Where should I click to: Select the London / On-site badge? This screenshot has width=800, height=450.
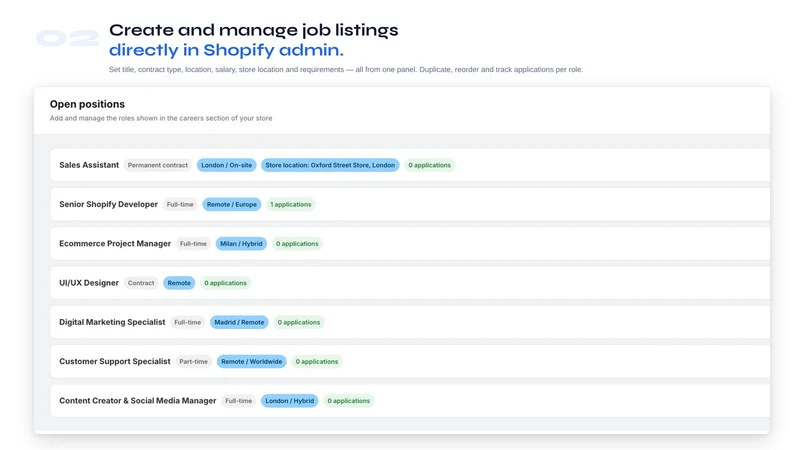(227, 165)
